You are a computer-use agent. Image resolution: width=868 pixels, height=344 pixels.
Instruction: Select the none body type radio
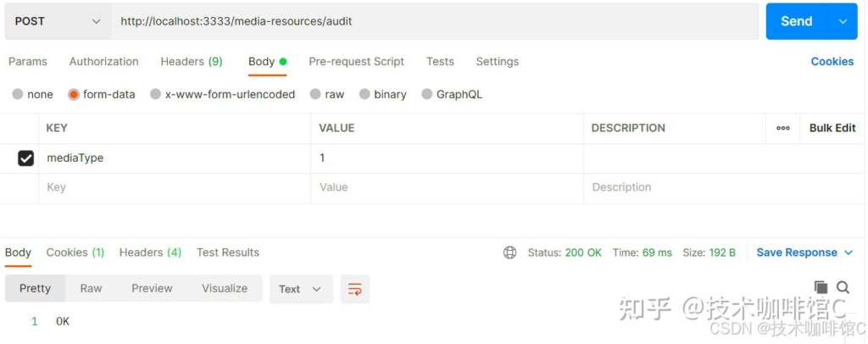coord(18,95)
